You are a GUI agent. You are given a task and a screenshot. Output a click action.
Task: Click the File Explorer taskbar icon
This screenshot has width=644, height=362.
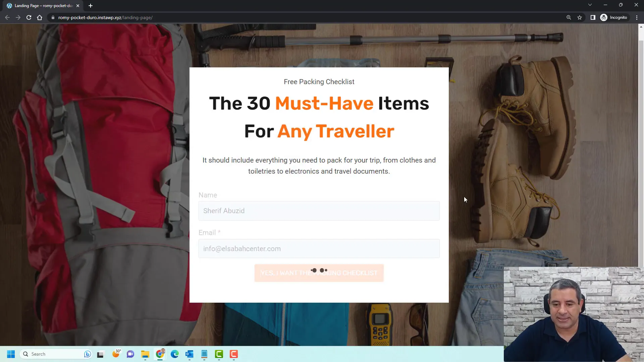tap(146, 354)
